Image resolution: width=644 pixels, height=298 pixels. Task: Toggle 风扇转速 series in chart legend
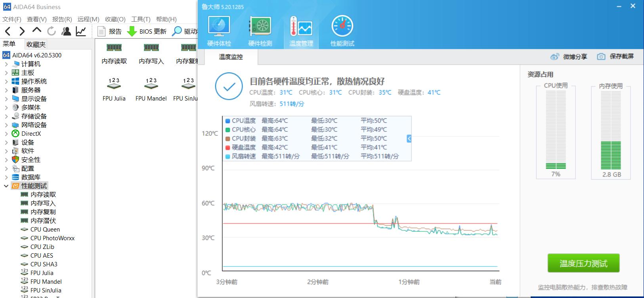pyautogui.click(x=241, y=156)
